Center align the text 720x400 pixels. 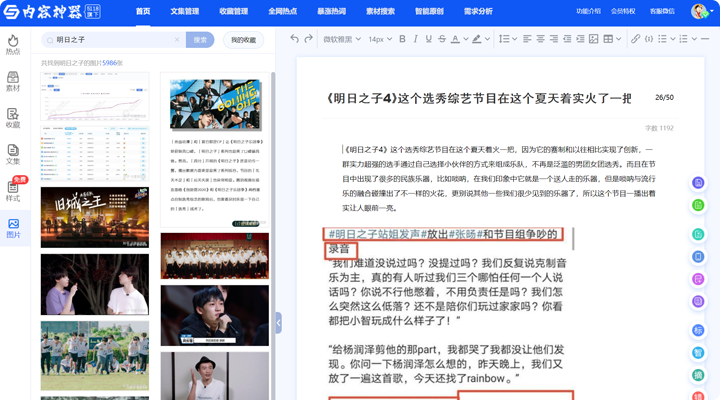(x=540, y=39)
